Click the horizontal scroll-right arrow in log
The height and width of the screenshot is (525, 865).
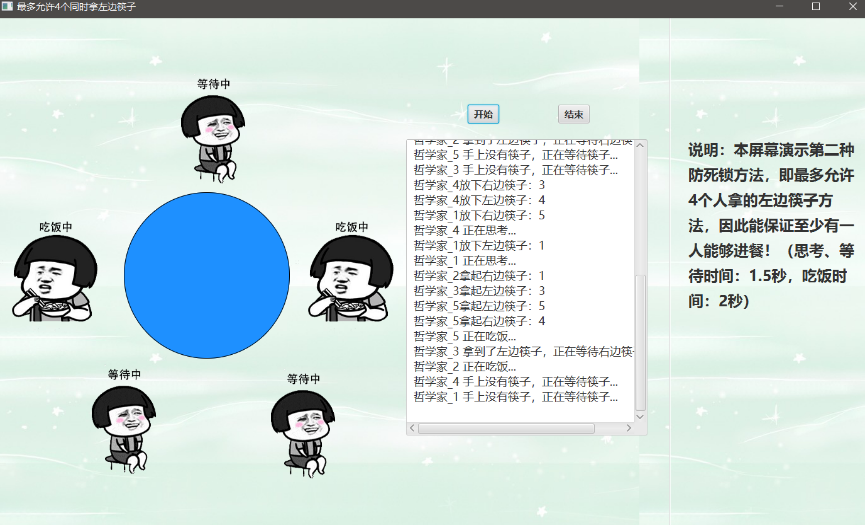click(629, 428)
